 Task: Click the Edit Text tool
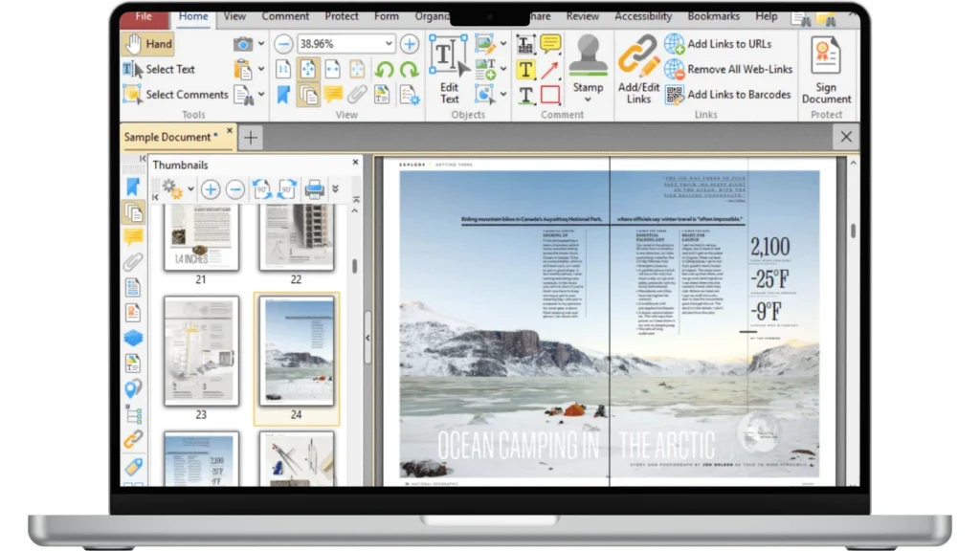(x=449, y=69)
